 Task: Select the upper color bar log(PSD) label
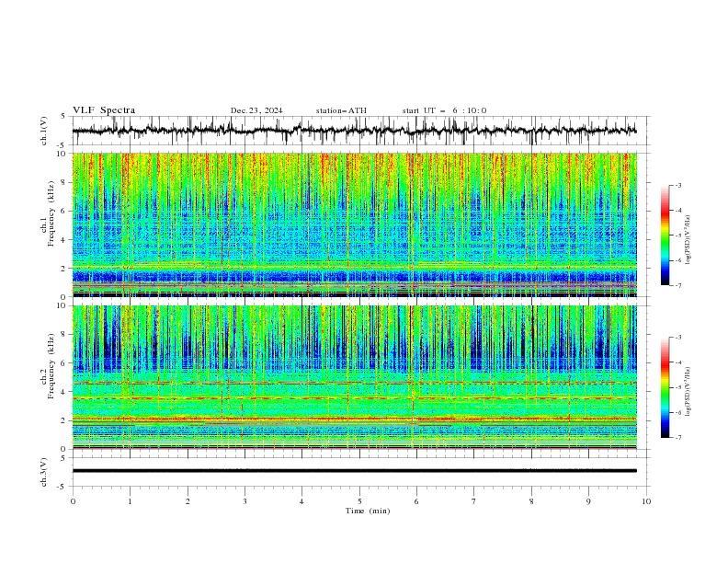coord(688,240)
